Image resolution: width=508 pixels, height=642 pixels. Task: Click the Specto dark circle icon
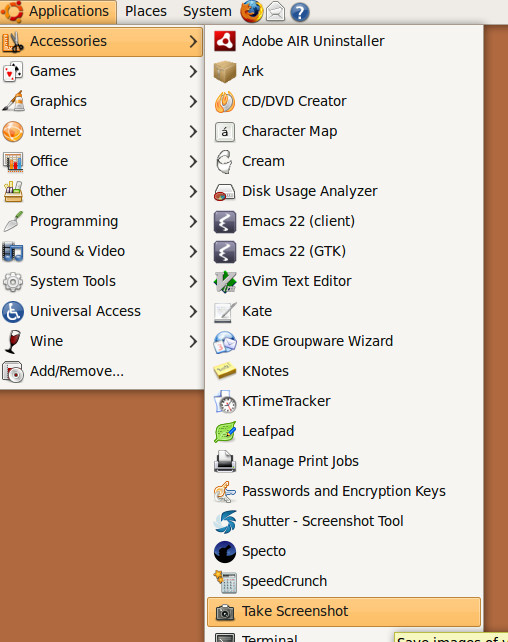pyautogui.click(x=225, y=552)
